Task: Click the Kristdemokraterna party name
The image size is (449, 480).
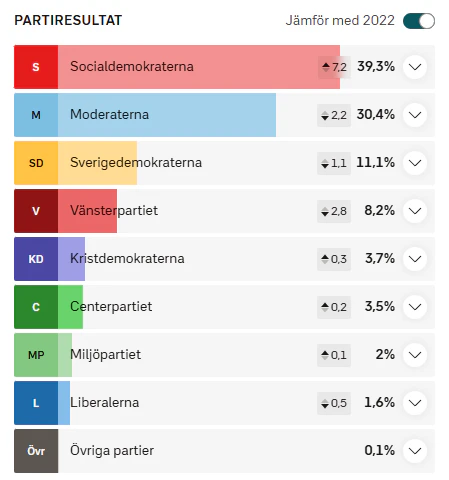Action: 127,258
